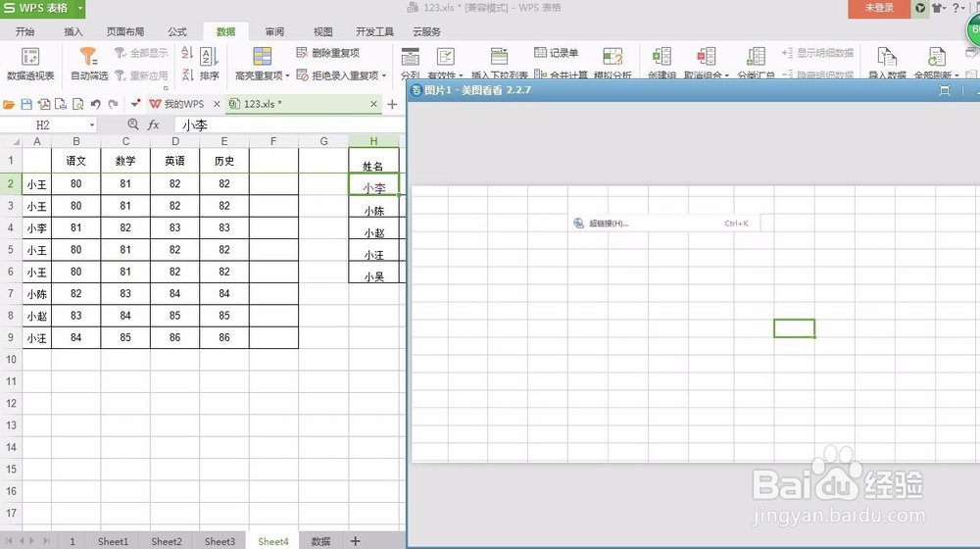980x549 pixels.
Task: Open Reject Duplicate Entry (拒绝录入重复项) dropdown
Action: pyautogui.click(x=341, y=75)
